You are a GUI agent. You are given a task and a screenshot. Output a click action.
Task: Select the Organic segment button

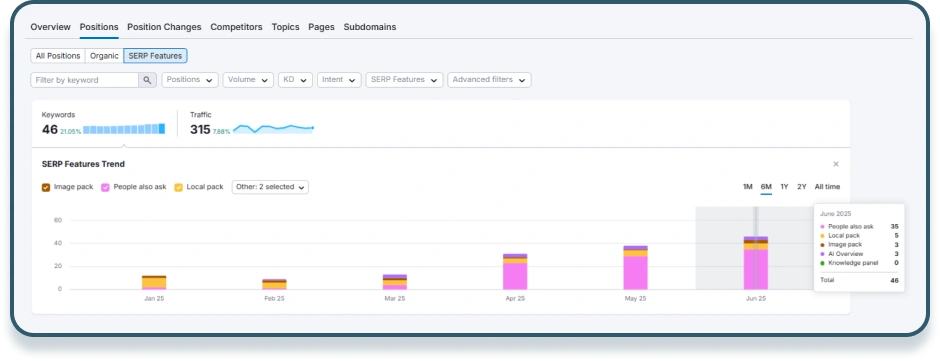tap(104, 56)
